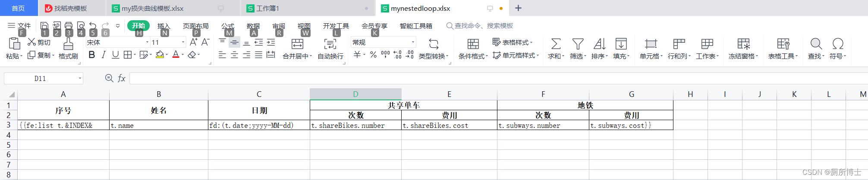Click the cell Borders icon
This screenshot has width=868, height=180.
[128, 55]
